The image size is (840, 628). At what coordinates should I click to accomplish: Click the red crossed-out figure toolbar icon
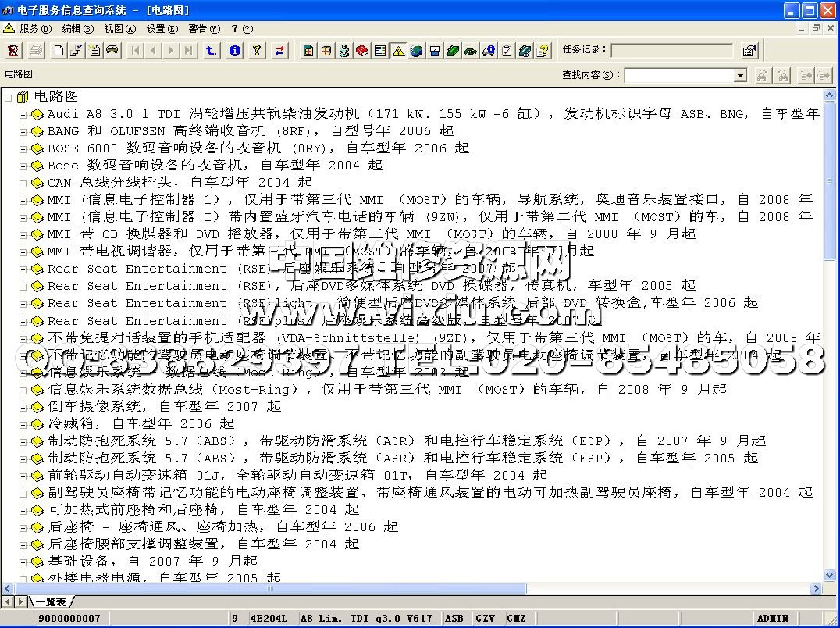click(x=13, y=51)
